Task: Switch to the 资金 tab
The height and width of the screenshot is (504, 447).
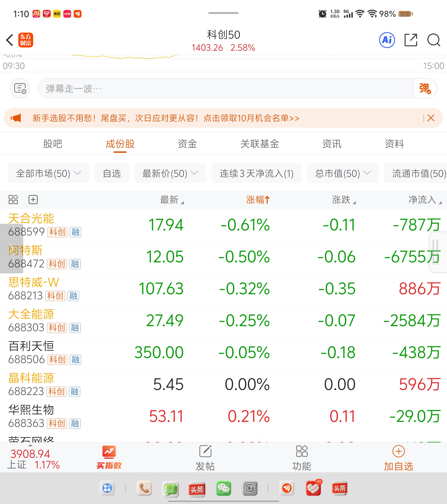Action: (x=187, y=144)
